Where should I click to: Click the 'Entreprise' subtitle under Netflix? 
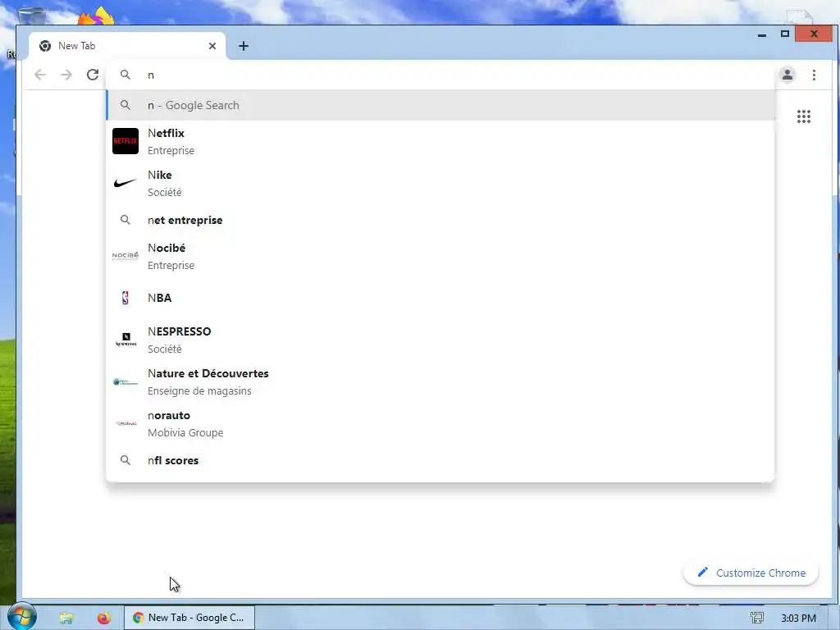tap(171, 151)
